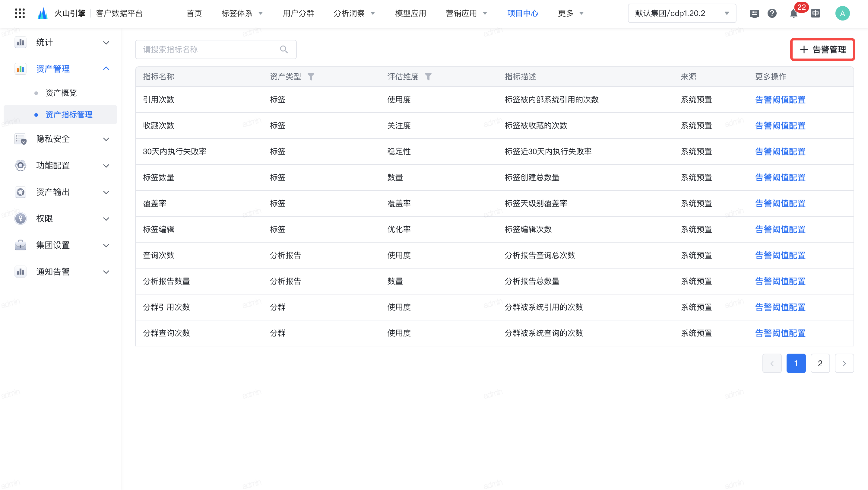Click the language switch icon

tap(816, 14)
